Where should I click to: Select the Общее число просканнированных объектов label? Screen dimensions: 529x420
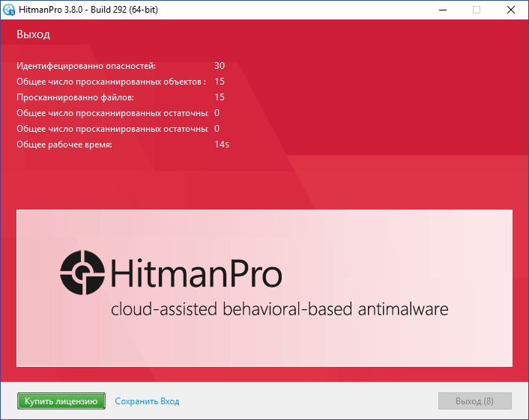111,82
